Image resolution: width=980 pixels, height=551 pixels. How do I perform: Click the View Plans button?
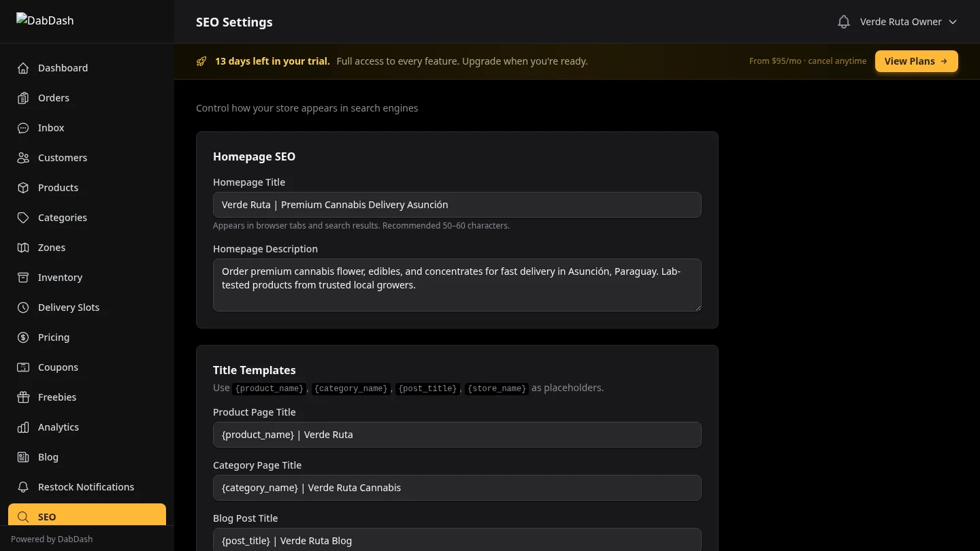916,61
